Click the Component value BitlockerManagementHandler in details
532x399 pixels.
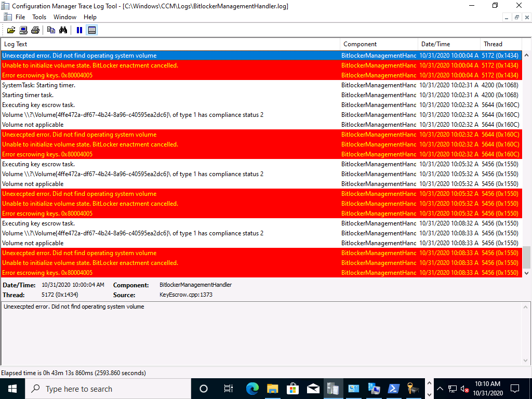196,285
